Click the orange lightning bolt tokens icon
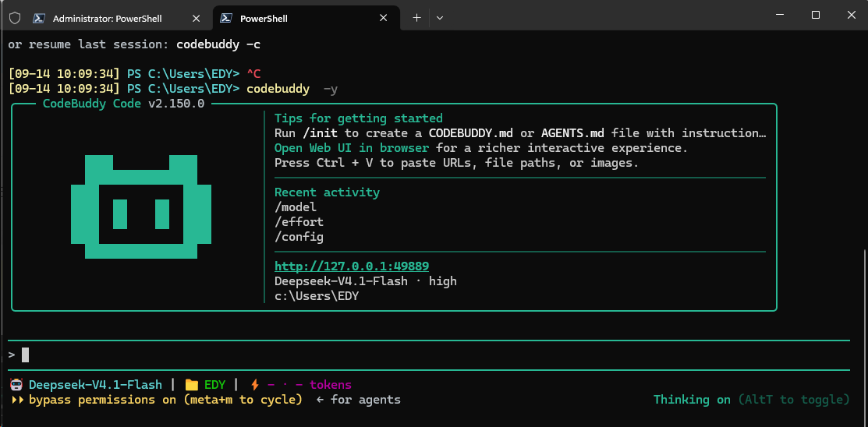 coord(255,384)
